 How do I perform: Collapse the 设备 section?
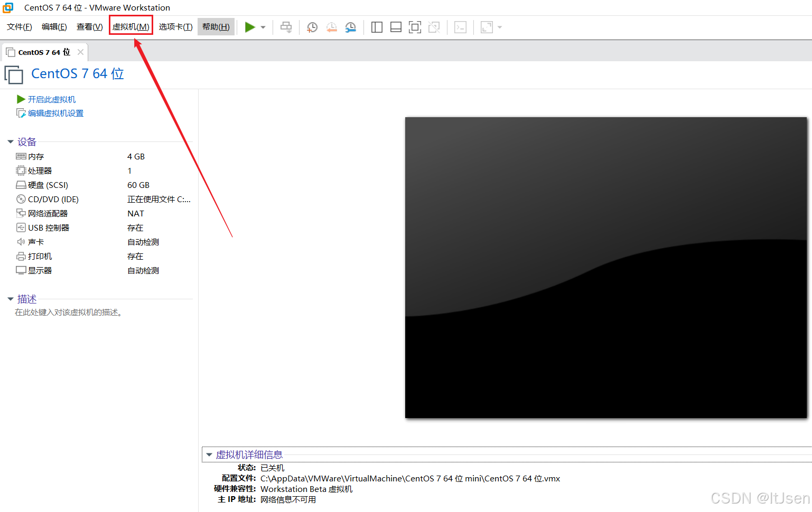(x=10, y=142)
